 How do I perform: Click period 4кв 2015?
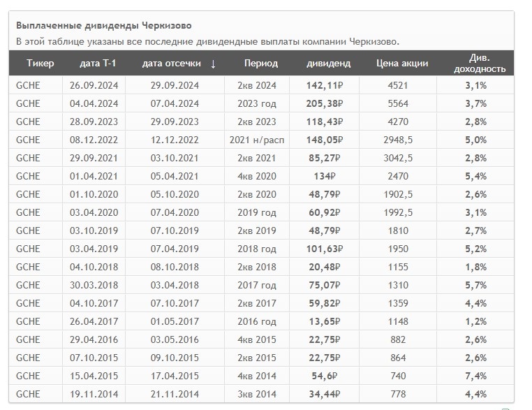pyautogui.click(x=257, y=339)
